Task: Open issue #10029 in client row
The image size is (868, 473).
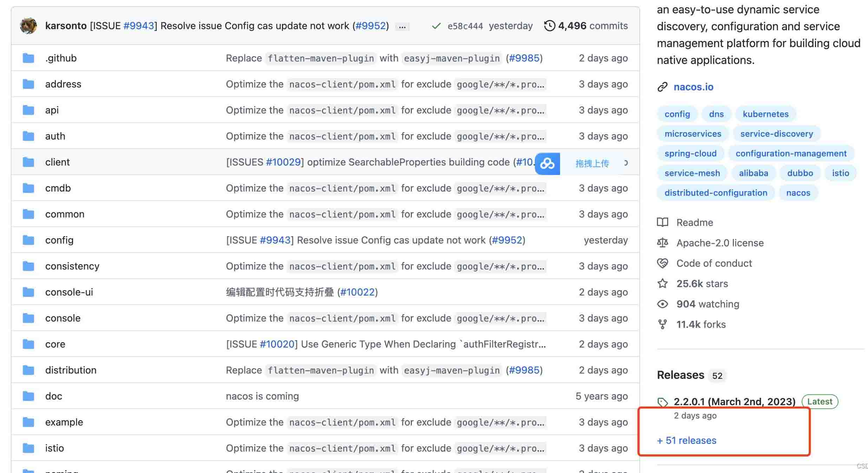Action: pyautogui.click(x=283, y=162)
